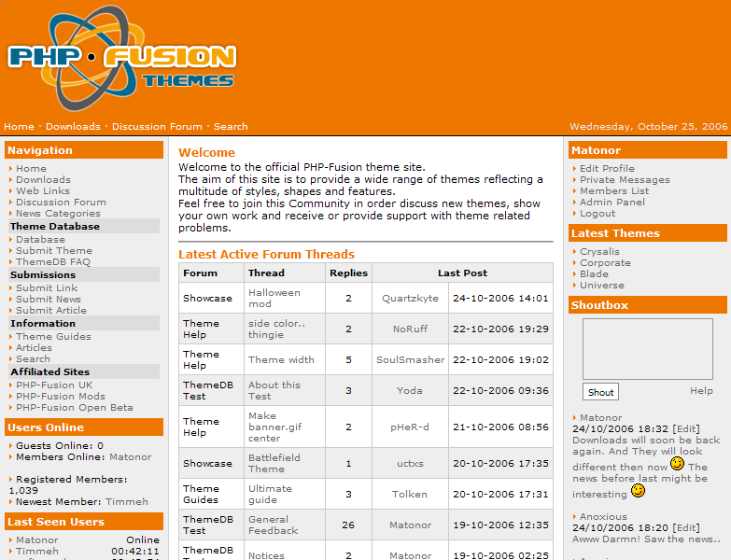Click Submit News in Submissions
This screenshot has height=560, width=731.
[49, 299]
